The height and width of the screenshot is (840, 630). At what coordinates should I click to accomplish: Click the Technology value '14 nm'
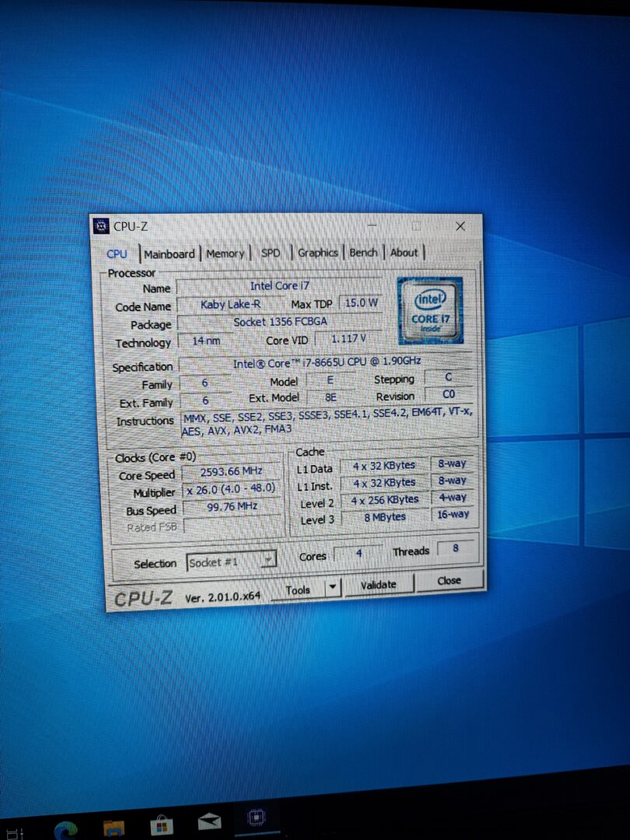(x=206, y=340)
